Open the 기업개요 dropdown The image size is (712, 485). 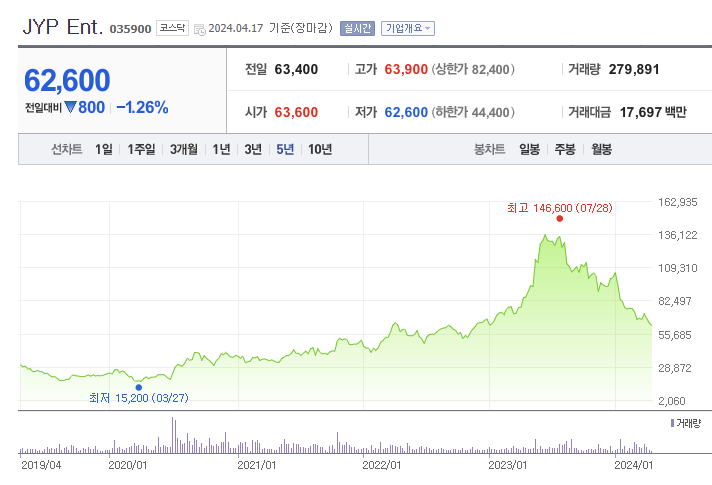tap(407, 28)
